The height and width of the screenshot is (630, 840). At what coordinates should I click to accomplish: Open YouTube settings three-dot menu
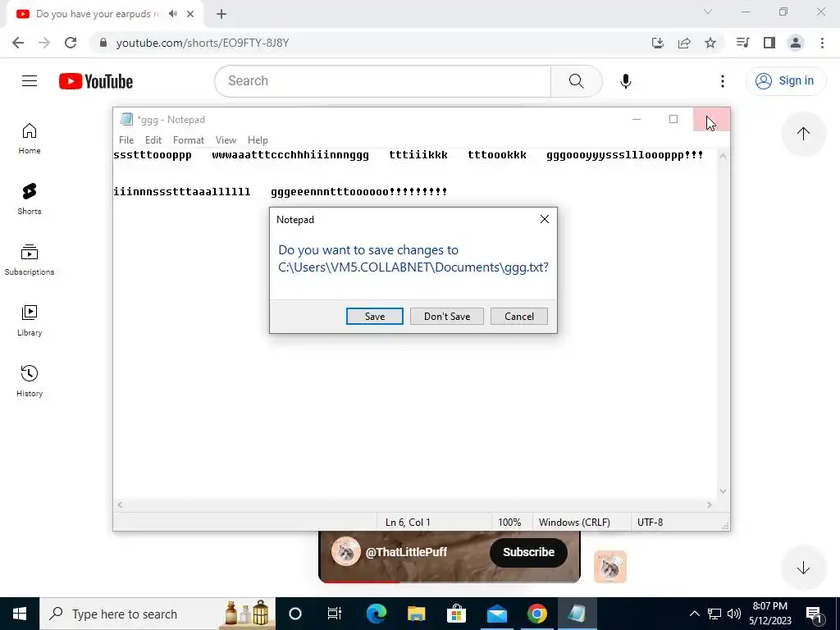[x=722, y=81]
